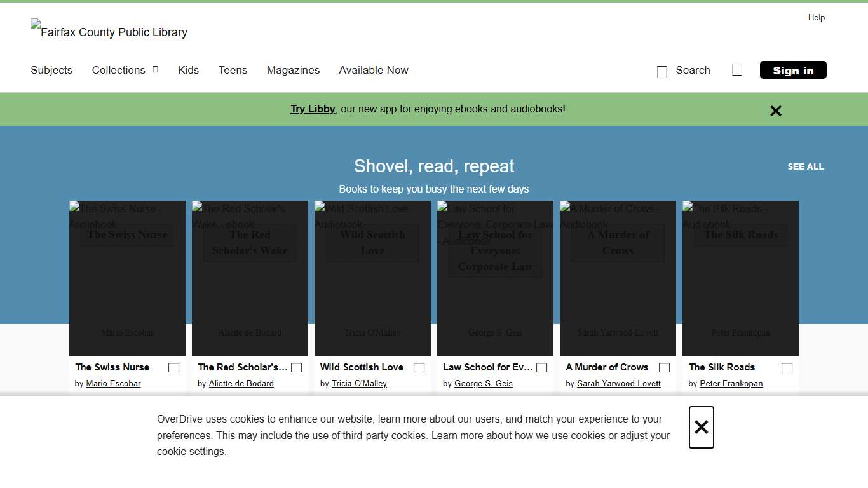
Task: Open the Subjects menu
Action: pos(51,70)
